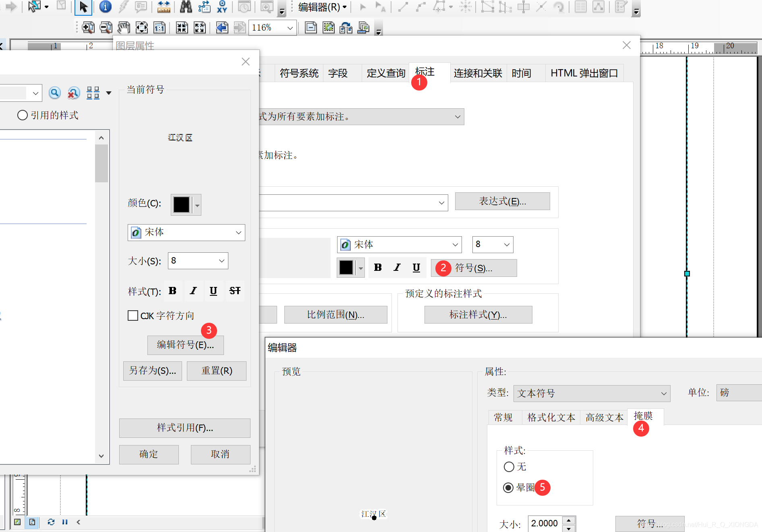The image size is (762, 532).
Task: Check the CJK 字符方向 checkbox
Action: [133, 315]
